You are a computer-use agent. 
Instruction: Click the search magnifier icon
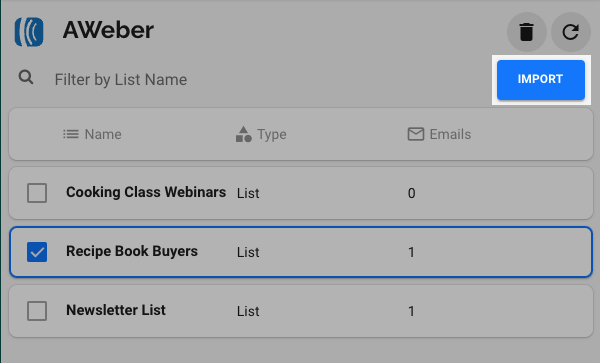[26, 77]
